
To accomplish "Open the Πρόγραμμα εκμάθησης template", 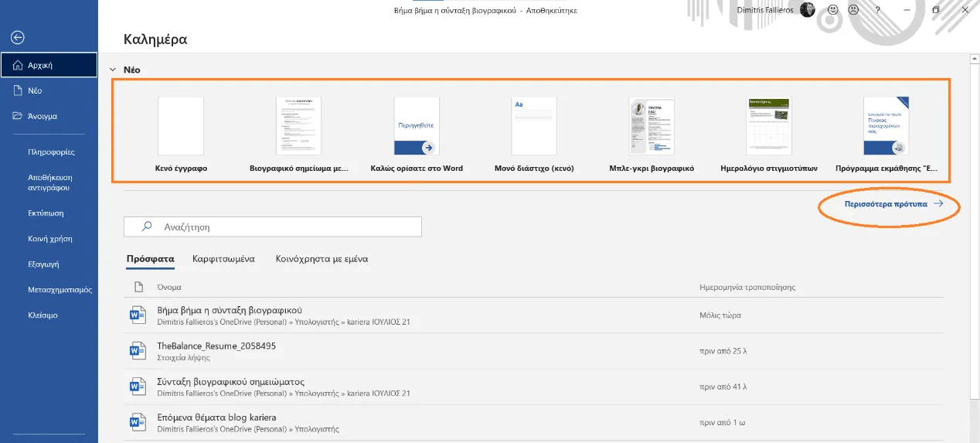I will [886, 133].
